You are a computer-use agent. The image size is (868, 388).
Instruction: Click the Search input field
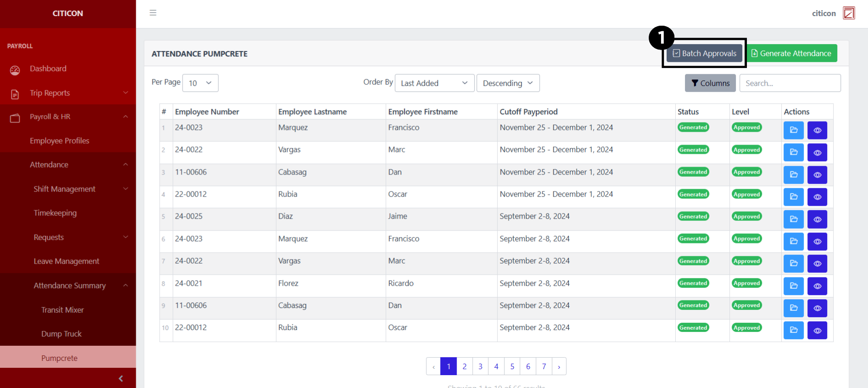pos(790,83)
